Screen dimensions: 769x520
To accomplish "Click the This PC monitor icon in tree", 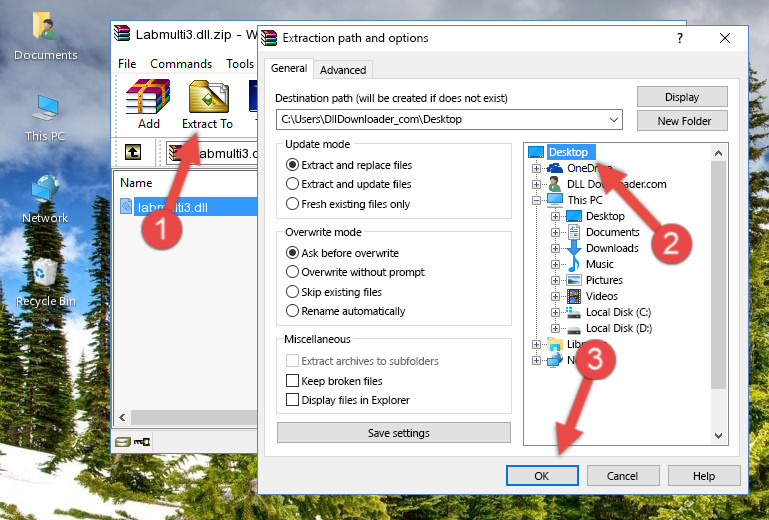I will (x=555, y=200).
